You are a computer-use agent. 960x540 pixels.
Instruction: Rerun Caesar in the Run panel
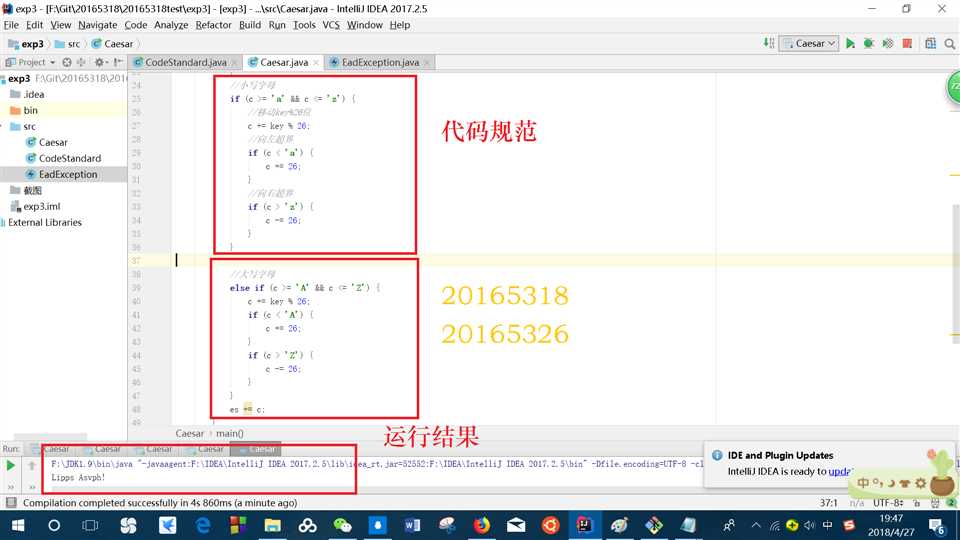pyautogui.click(x=10, y=466)
